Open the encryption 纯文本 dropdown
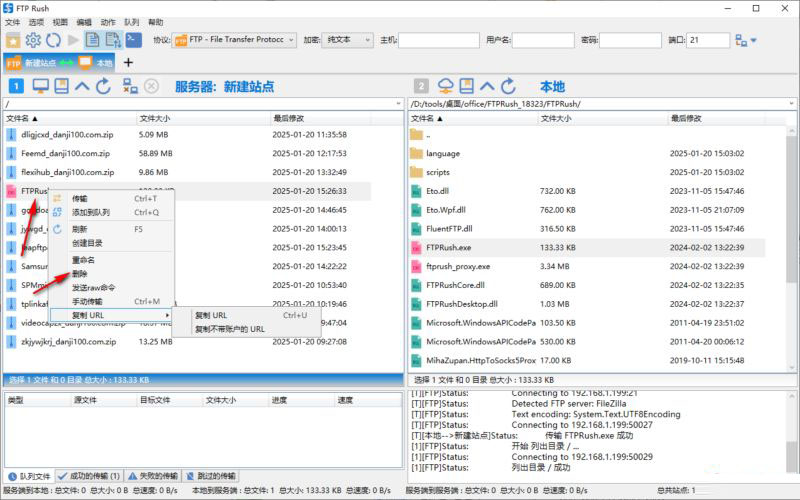 [x=347, y=40]
